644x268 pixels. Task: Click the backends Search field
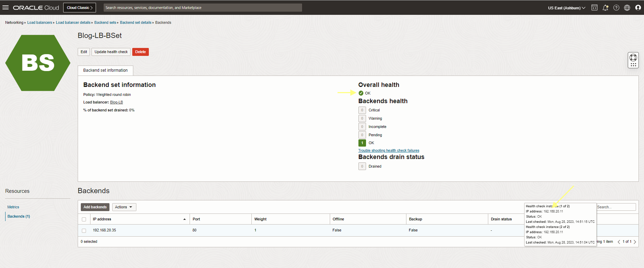click(x=616, y=207)
